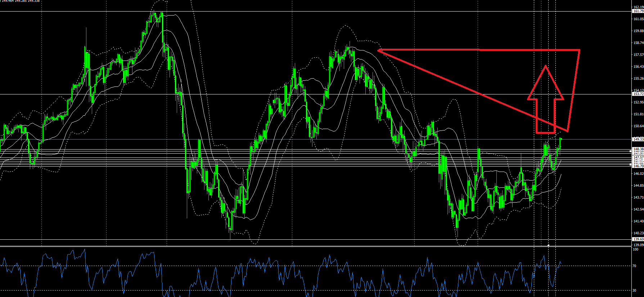The image size is (644, 297).
Task: Click the 149.338 quote value in chart header
Action: tap(34, 1)
